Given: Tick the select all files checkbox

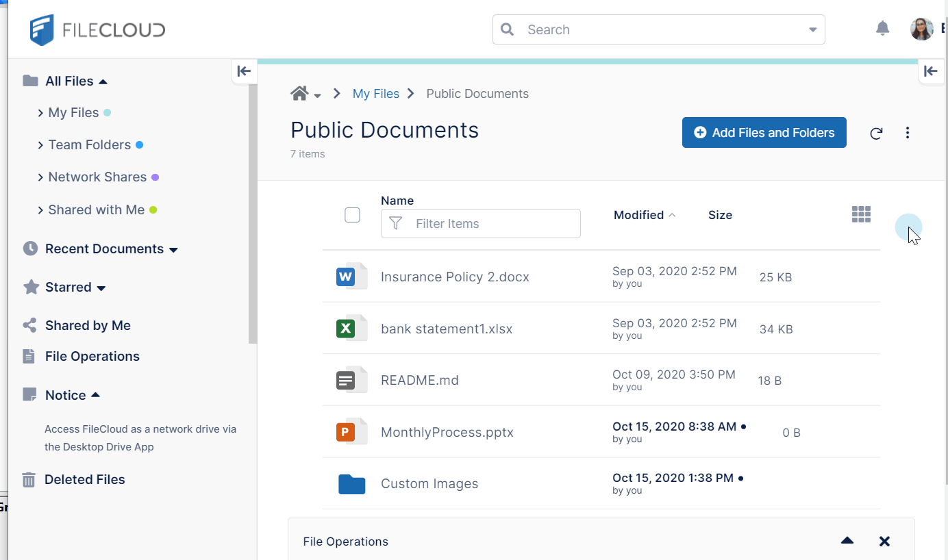Looking at the screenshot, I should pos(352,215).
